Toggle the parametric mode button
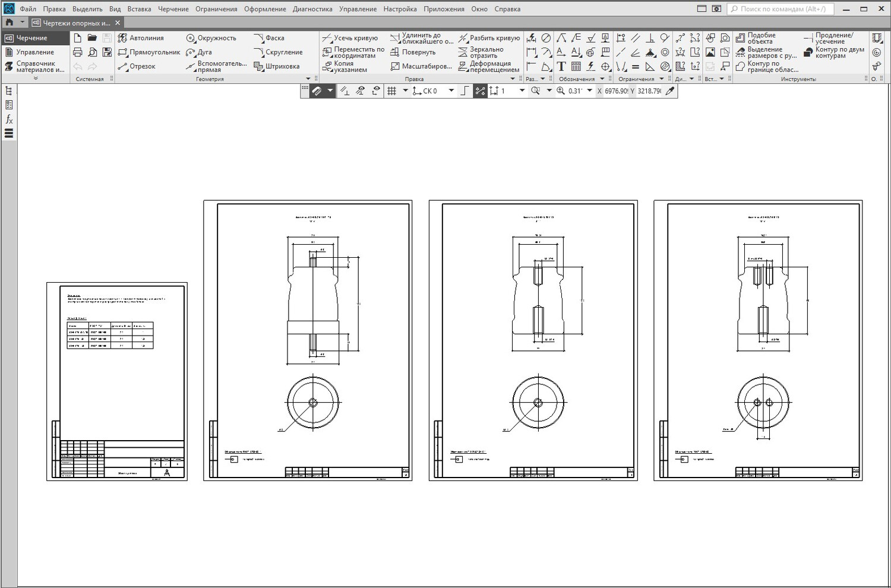 480,91
